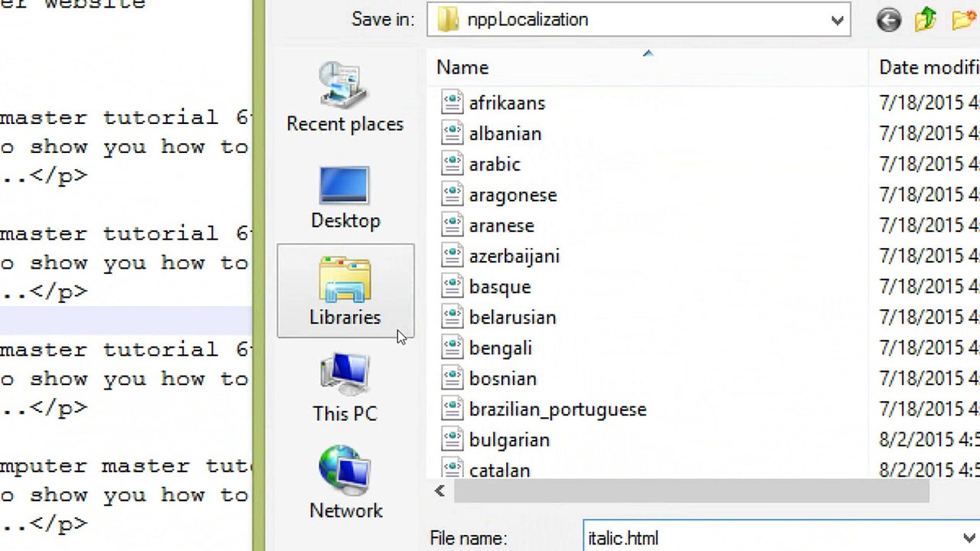Select the azerbaijani file icon
The width and height of the screenshot is (980, 551).
click(x=452, y=256)
